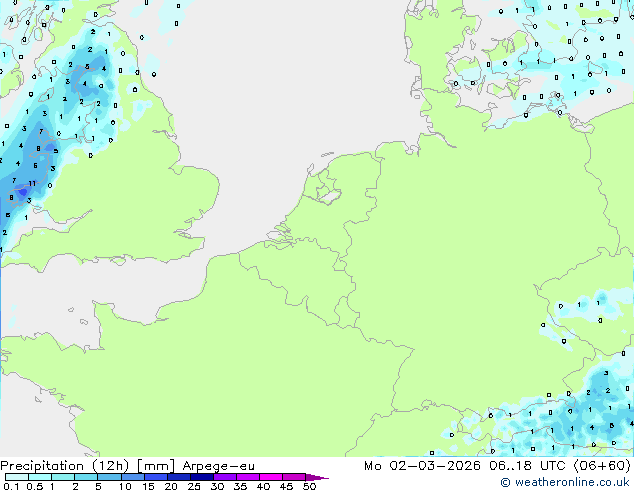
Task: Click the '45' legend value
Action: 286,486
